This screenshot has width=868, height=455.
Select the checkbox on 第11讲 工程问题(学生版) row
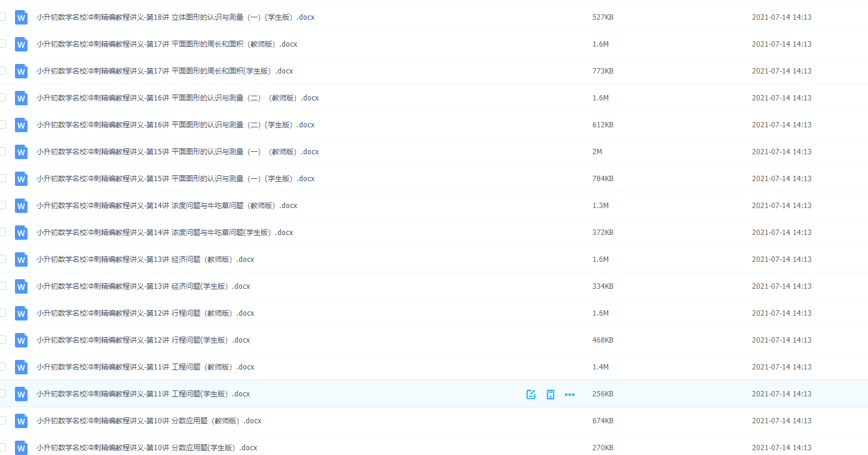(x=2, y=394)
